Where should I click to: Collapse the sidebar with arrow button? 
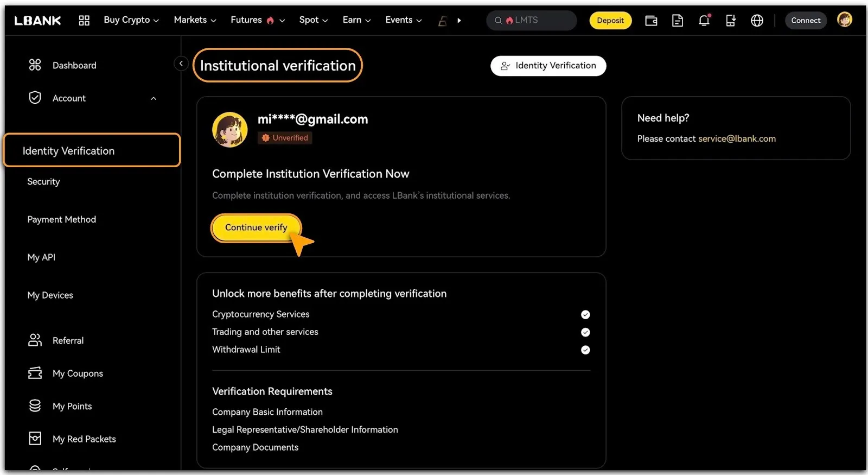click(x=181, y=64)
